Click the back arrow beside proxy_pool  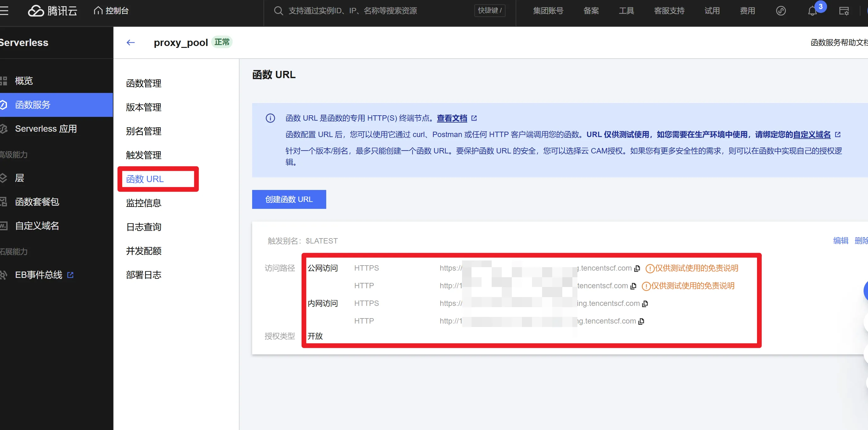pyautogui.click(x=130, y=43)
